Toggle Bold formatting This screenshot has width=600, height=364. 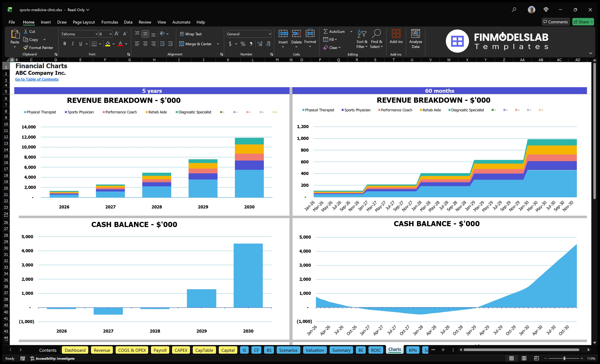[x=65, y=44]
